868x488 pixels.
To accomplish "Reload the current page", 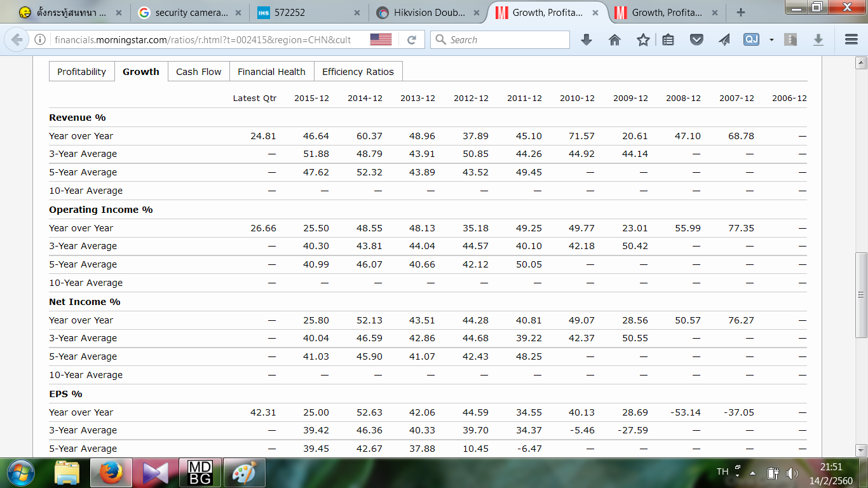I will 412,40.
